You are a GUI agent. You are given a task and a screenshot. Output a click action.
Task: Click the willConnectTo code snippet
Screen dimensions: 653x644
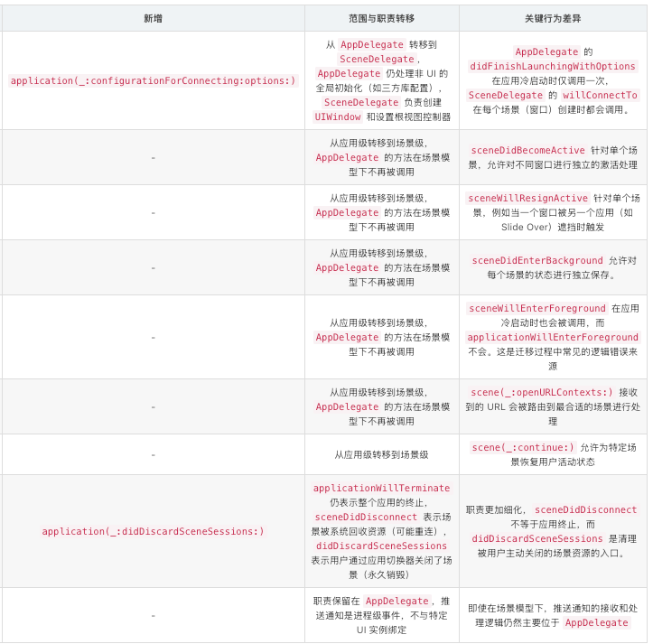pyautogui.click(x=600, y=95)
